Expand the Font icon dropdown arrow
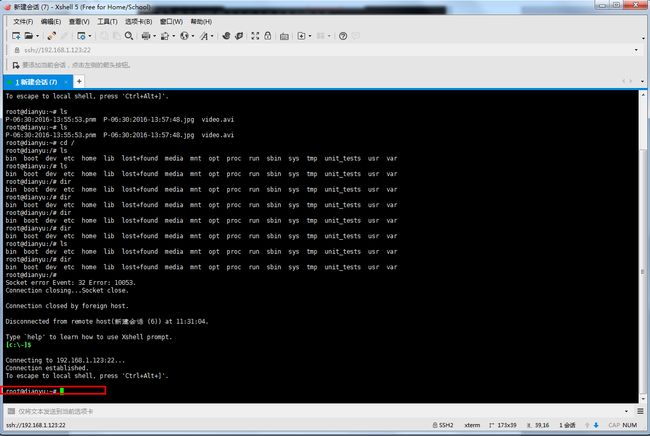The image size is (650, 436). pos(212,36)
